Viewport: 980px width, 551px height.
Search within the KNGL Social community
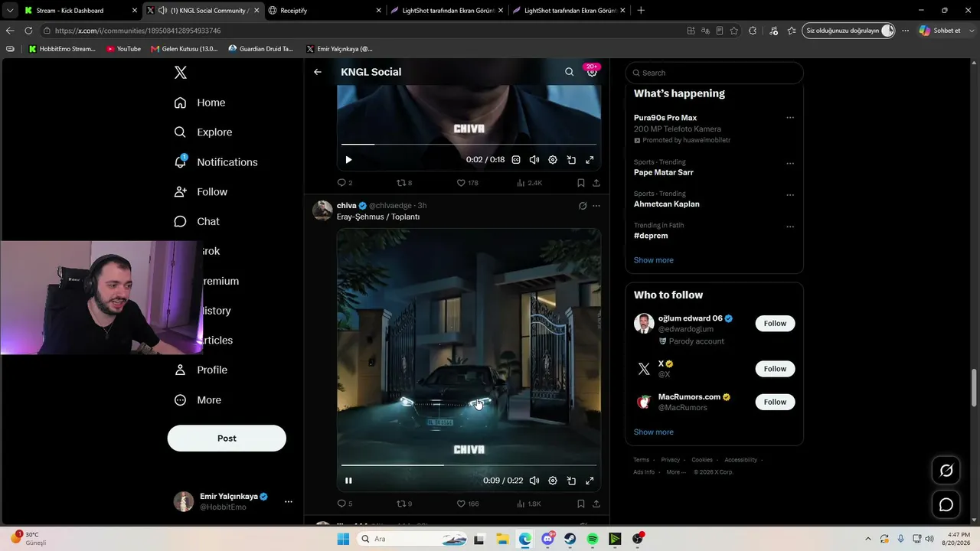(569, 72)
